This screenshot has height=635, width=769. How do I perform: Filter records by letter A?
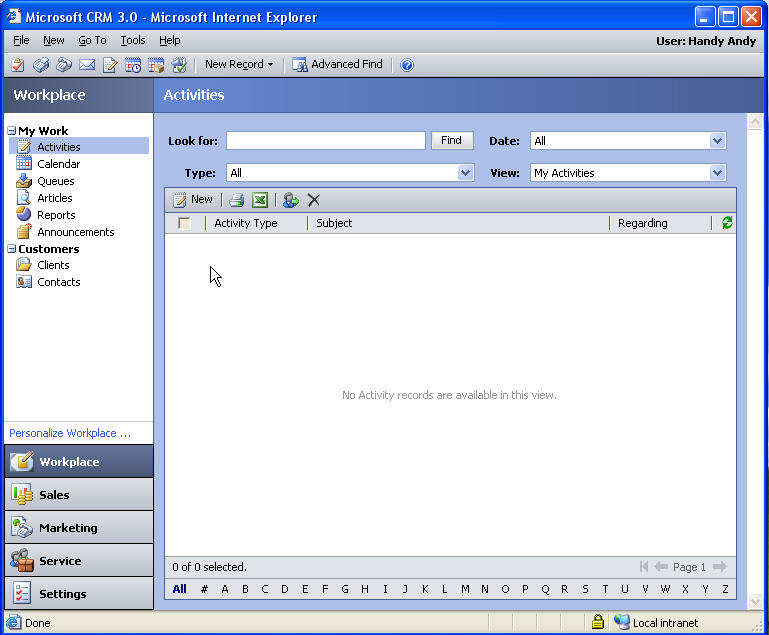coord(225,589)
